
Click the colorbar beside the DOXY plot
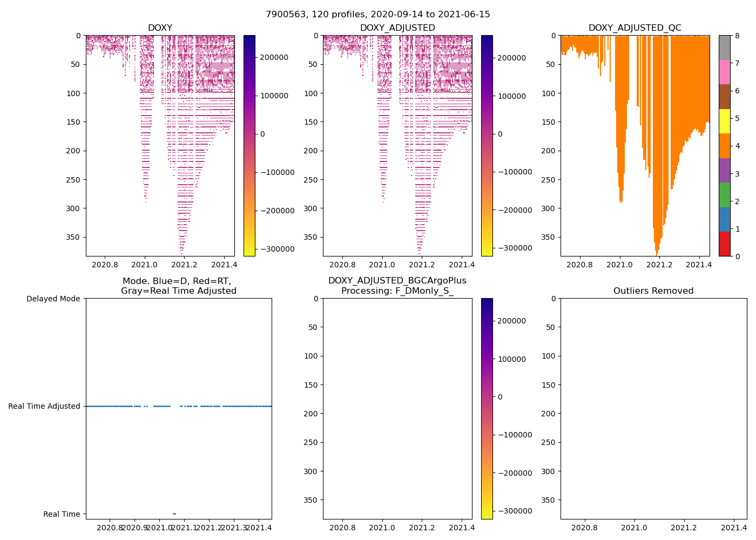pos(249,146)
